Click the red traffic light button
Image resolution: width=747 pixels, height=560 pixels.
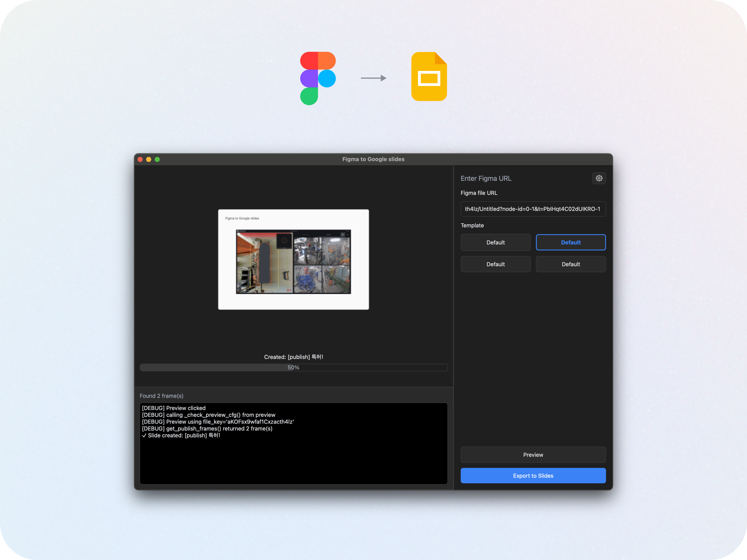[x=140, y=159]
